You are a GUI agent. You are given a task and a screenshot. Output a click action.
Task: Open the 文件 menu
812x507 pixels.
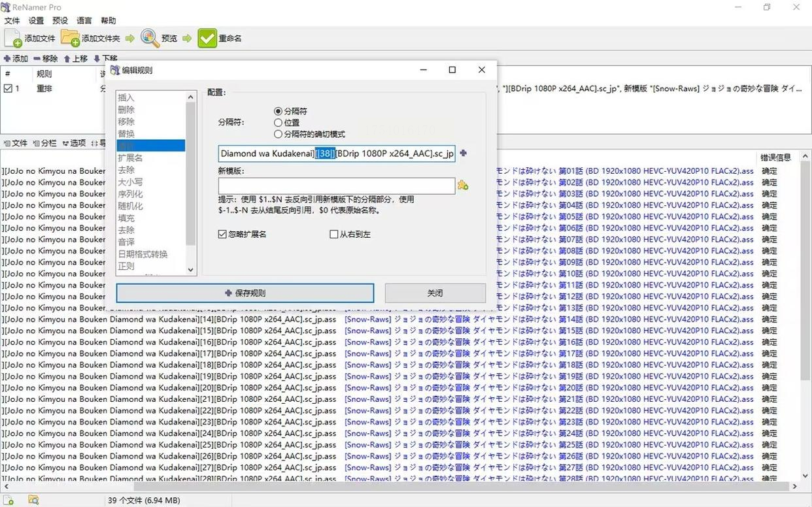pyautogui.click(x=12, y=21)
